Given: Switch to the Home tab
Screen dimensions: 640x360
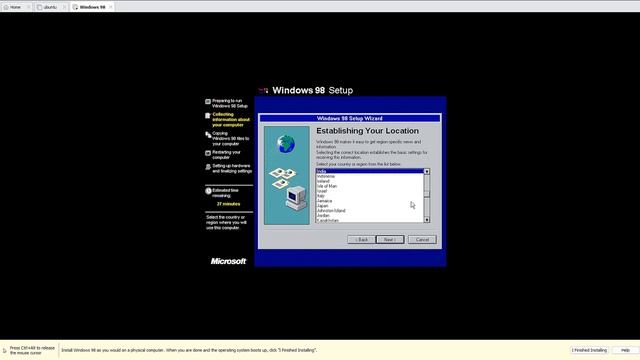Looking at the screenshot, I should point(16,7).
